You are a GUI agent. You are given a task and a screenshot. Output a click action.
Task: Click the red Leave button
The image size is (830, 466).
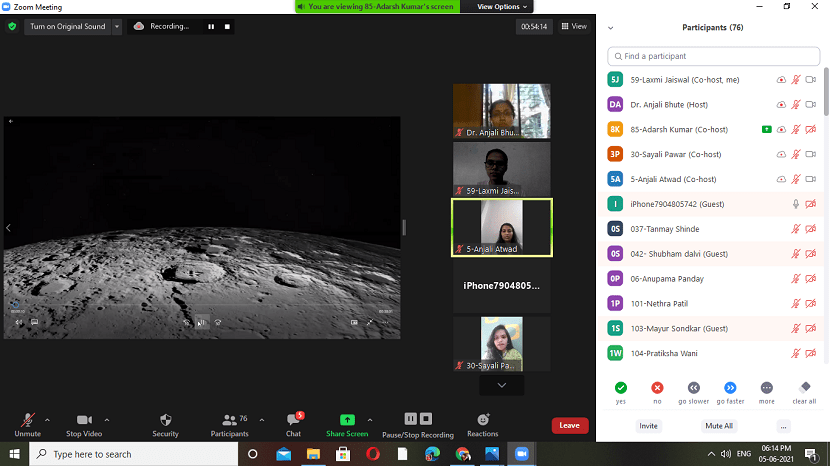[569, 425]
